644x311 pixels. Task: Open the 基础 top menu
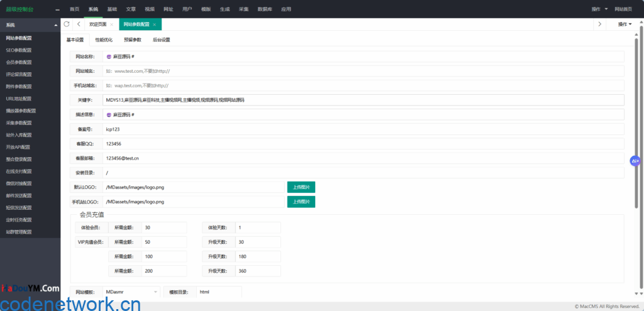(112, 9)
